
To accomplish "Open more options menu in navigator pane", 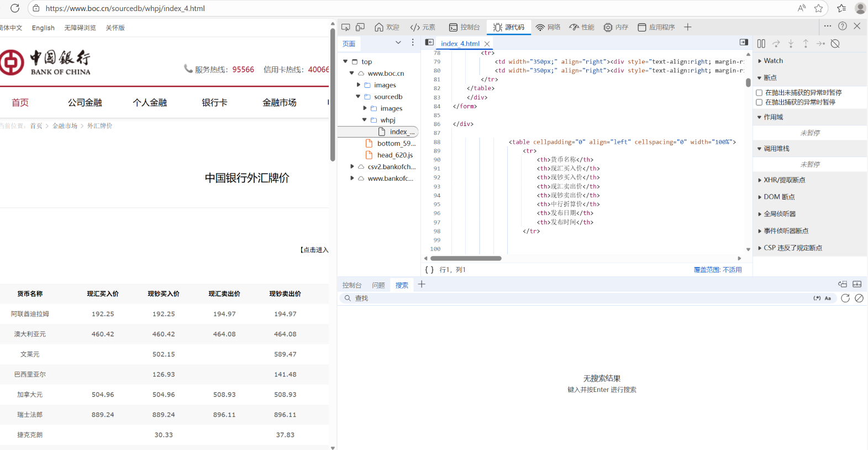I will click(413, 43).
